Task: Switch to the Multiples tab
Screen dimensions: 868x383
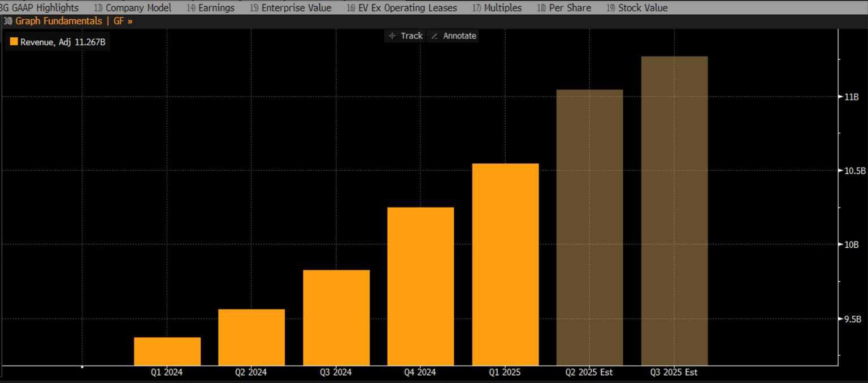Action: [x=497, y=8]
